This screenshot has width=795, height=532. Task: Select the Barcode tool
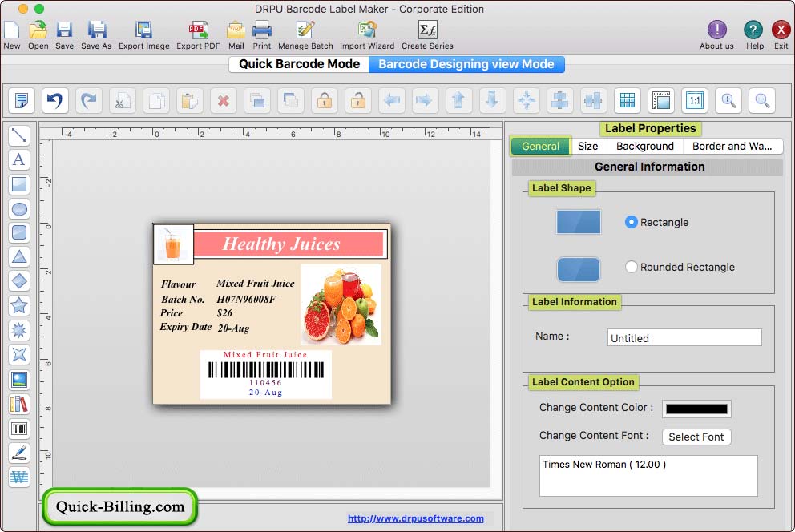[x=19, y=429]
